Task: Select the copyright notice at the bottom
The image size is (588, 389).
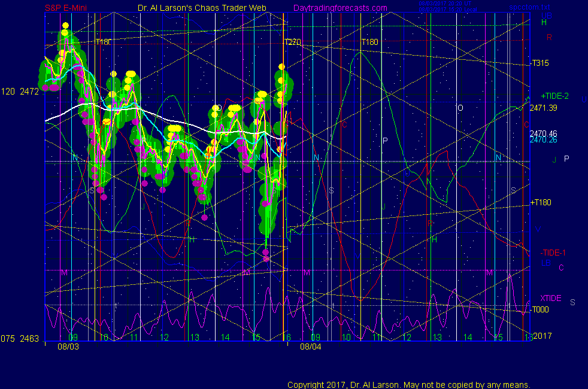Action: pyautogui.click(x=409, y=385)
